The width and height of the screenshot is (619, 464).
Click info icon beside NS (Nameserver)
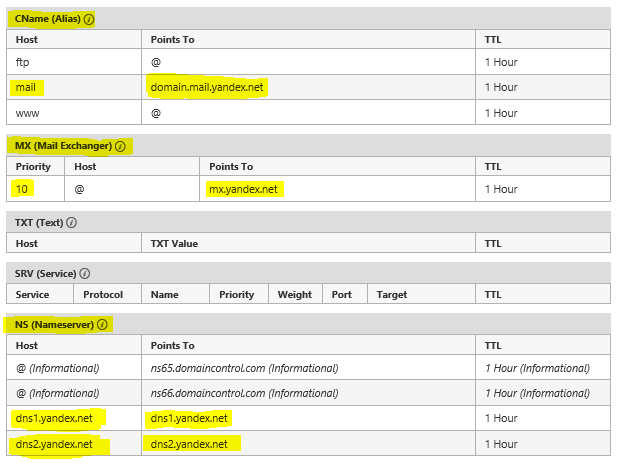(x=102, y=325)
